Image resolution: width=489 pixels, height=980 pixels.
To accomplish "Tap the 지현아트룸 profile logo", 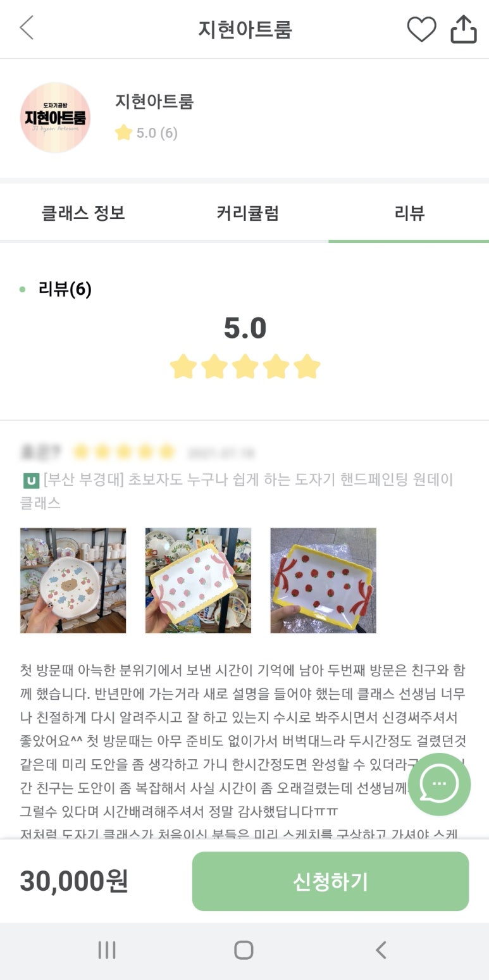I will pos(56,118).
